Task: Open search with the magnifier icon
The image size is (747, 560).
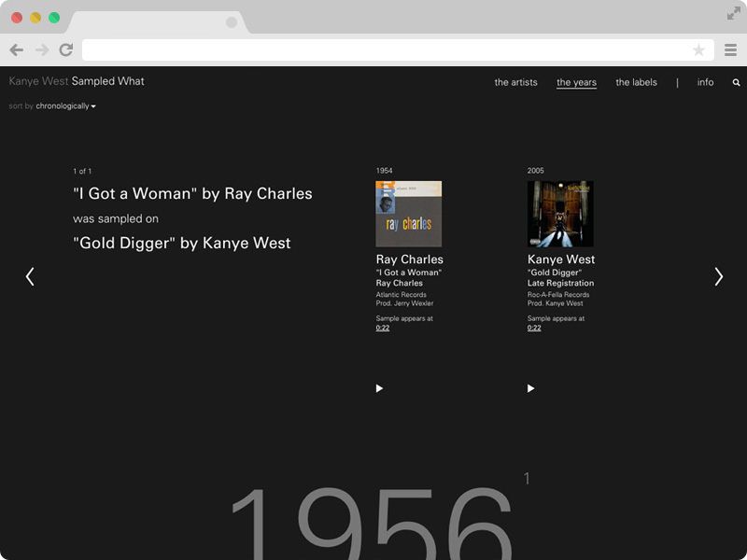Action: coord(736,82)
